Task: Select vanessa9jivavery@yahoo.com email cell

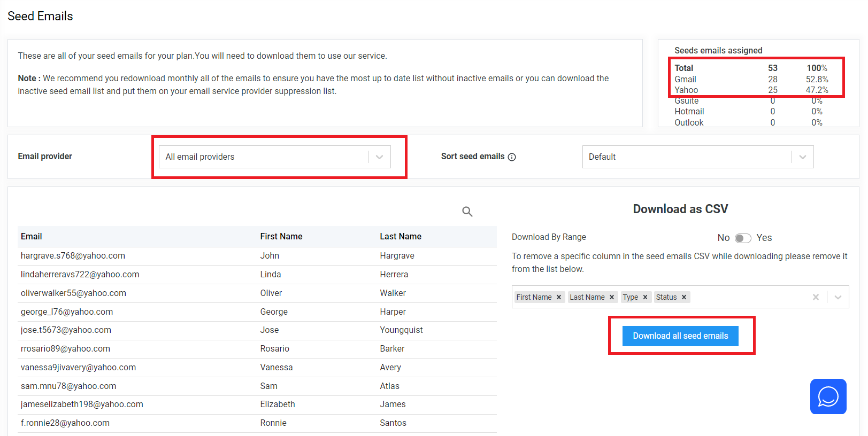Action: [79, 367]
